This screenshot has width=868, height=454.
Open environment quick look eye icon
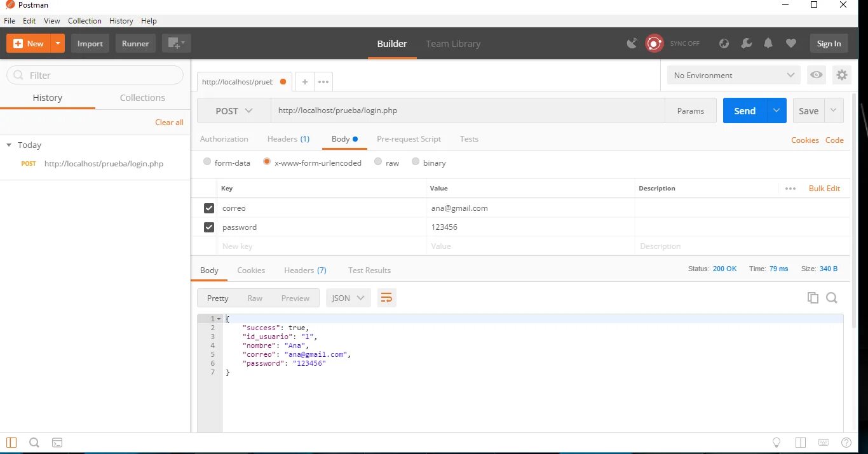pyautogui.click(x=816, y=75)
